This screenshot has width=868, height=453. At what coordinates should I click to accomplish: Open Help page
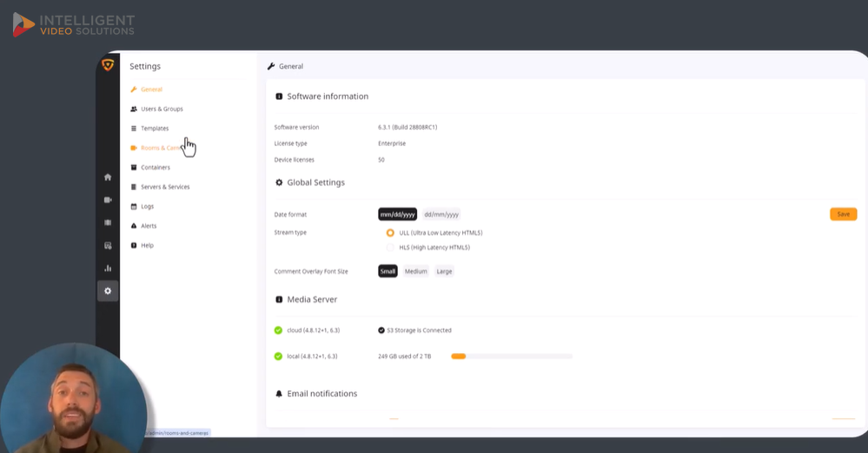point(147,245)
